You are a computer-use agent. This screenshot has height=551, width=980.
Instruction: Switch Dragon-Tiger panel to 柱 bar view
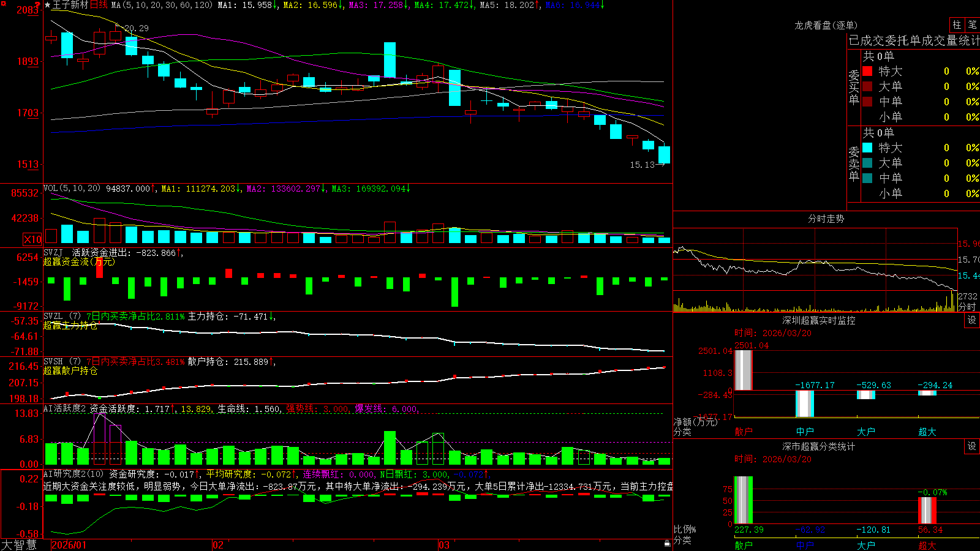957,24
